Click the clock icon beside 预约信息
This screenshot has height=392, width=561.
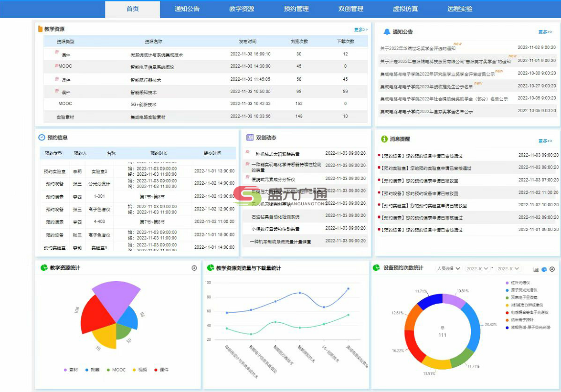pyautogui.click(x=42, y=138)
